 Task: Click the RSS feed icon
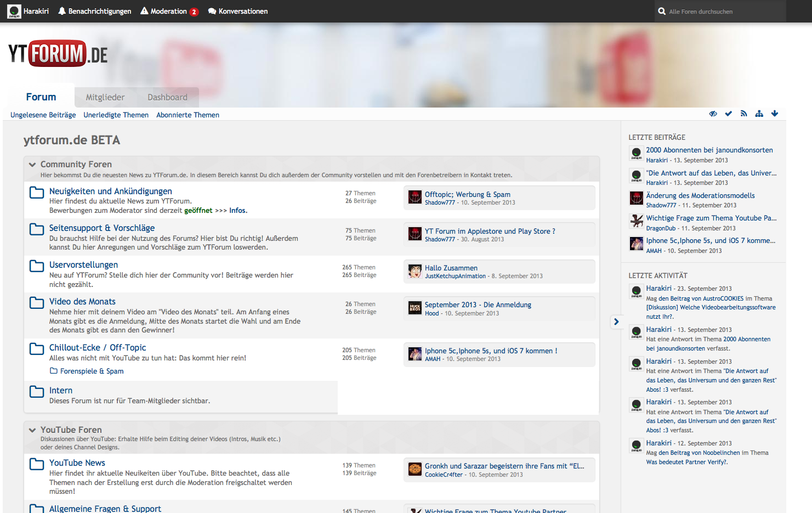743,114
